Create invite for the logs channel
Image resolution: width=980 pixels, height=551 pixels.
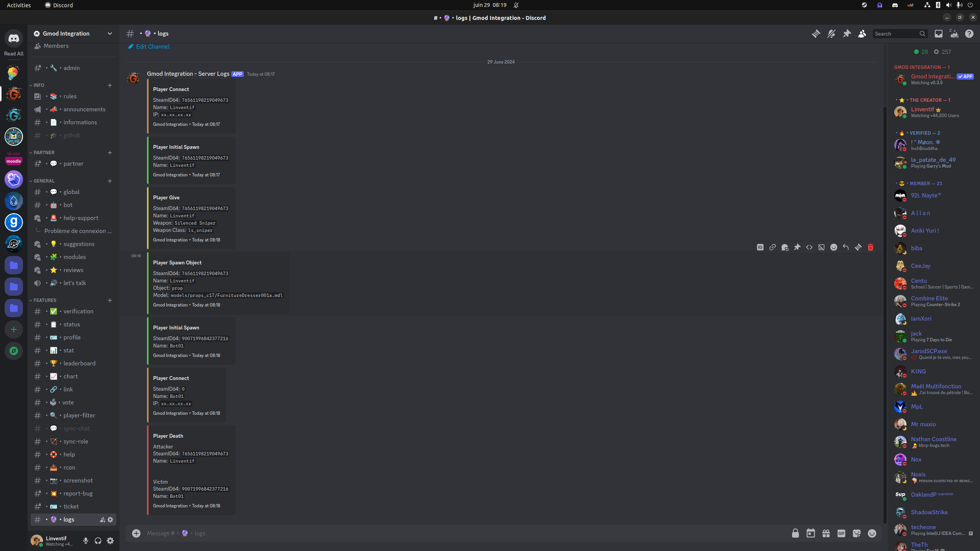coord(103,520)
